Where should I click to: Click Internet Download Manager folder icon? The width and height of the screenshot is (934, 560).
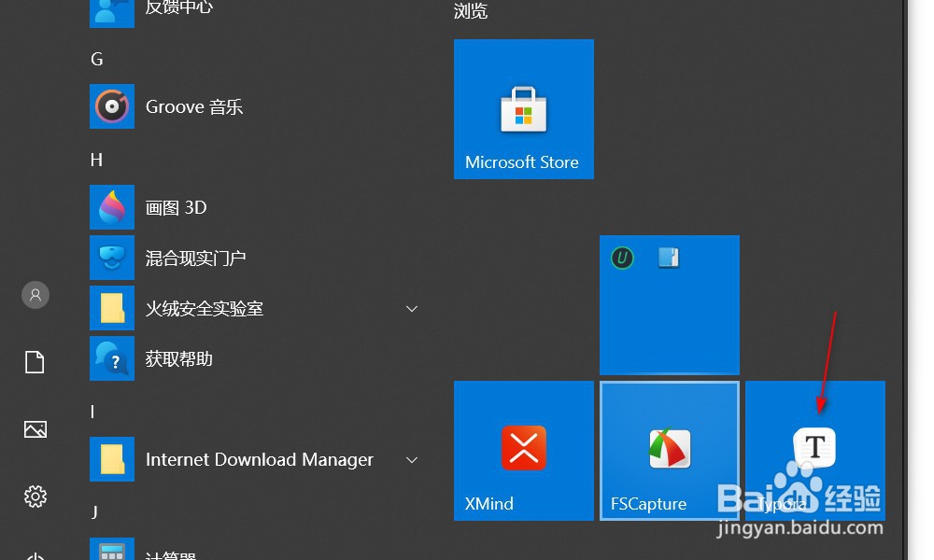[112, 459]
